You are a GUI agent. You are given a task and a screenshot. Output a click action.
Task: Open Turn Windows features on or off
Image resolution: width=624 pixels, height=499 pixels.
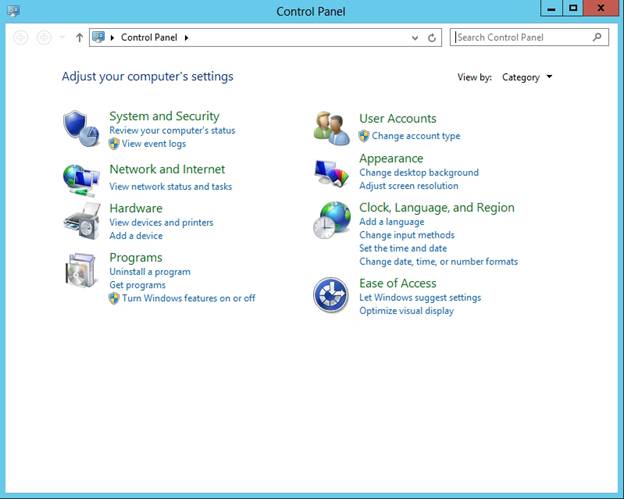coord(189,298)
